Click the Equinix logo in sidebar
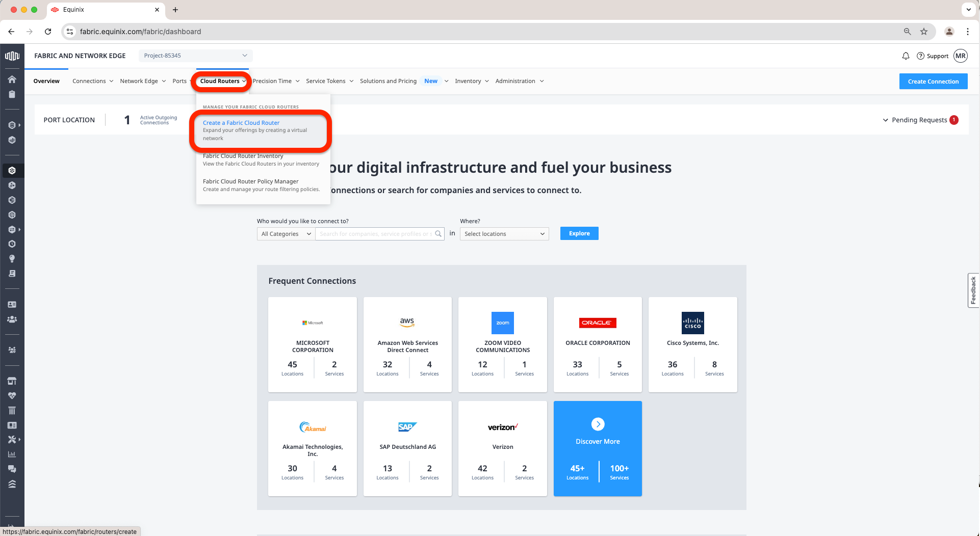This screenshot has width=980, height=536. click(x=12, y=56)
